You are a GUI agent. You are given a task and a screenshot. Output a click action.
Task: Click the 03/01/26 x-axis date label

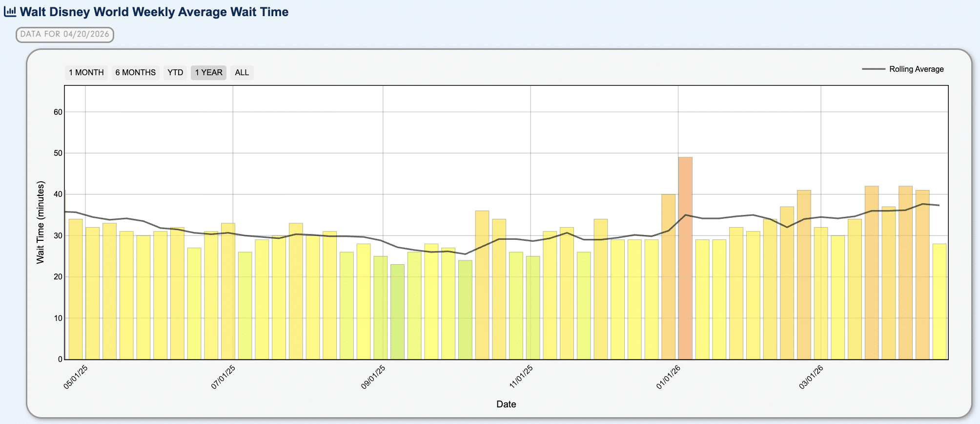coord(811,377)
